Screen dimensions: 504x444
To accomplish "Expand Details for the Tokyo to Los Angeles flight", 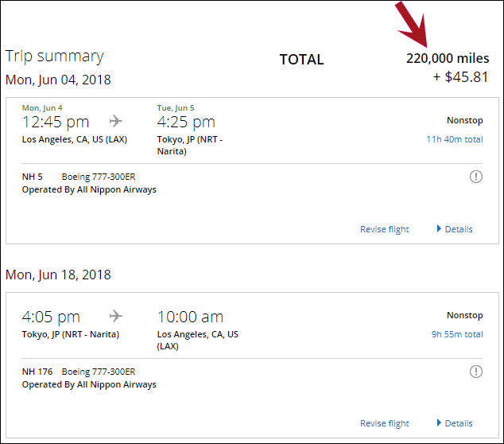I will [455, 423].
